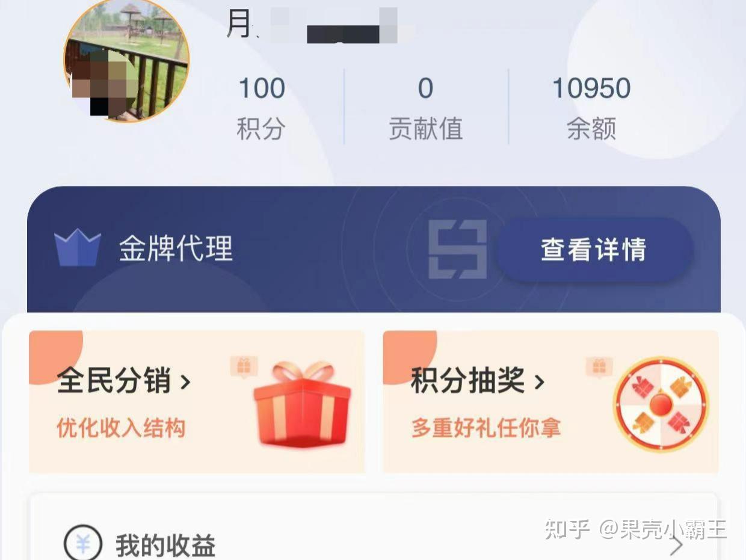
Task: Tap small gift tag beside 全民分销
Action: click(x=244, y=367)
